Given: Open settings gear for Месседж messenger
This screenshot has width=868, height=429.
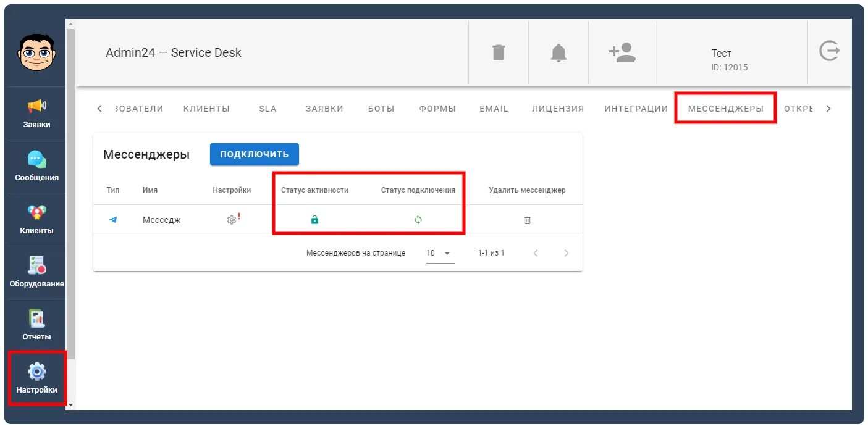Looking at the screenshot, I should (232, 220).
